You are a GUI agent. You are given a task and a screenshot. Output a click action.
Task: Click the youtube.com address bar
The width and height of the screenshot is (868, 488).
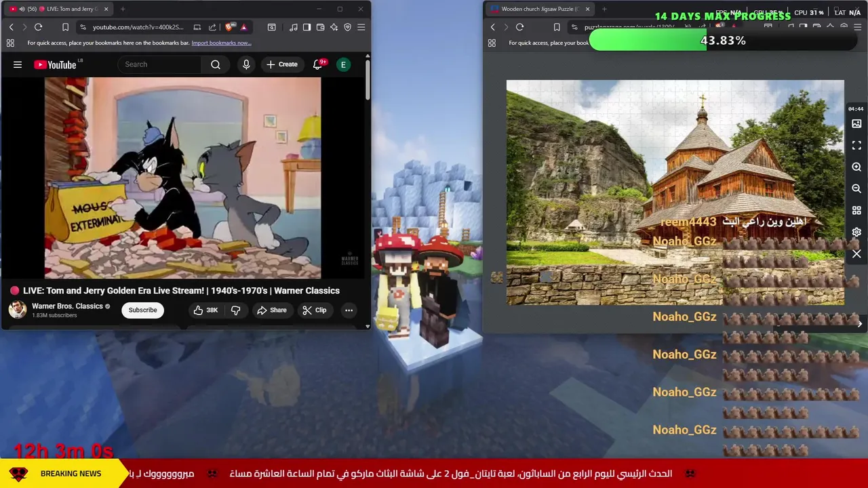tap(138, 27)
